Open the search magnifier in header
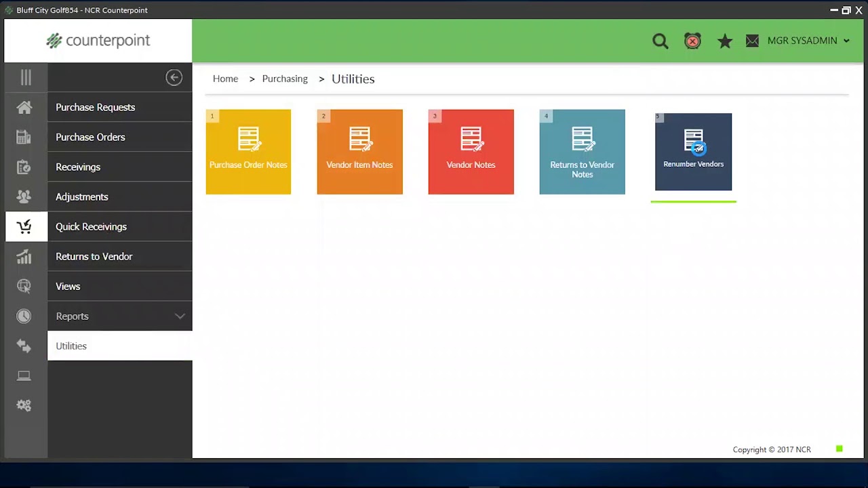 click(660, 41)
